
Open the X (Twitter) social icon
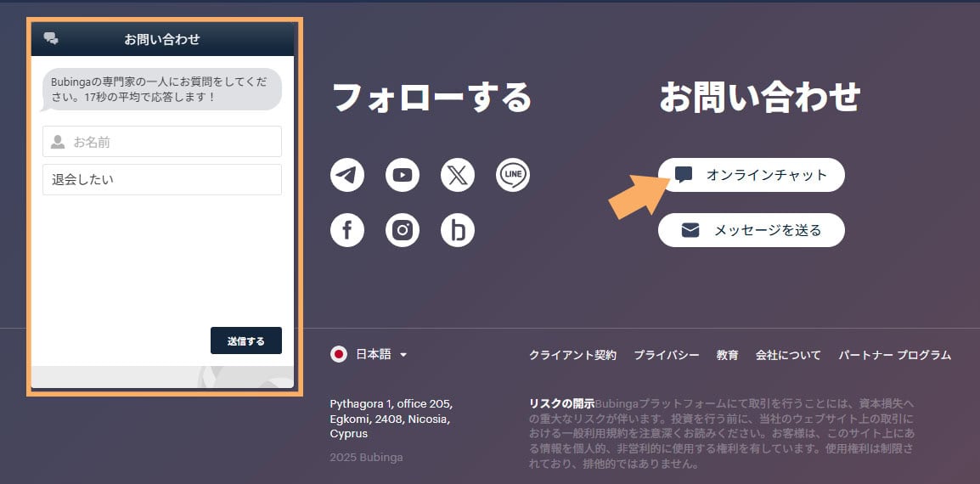pyautogui.click(x=458, y=175)
